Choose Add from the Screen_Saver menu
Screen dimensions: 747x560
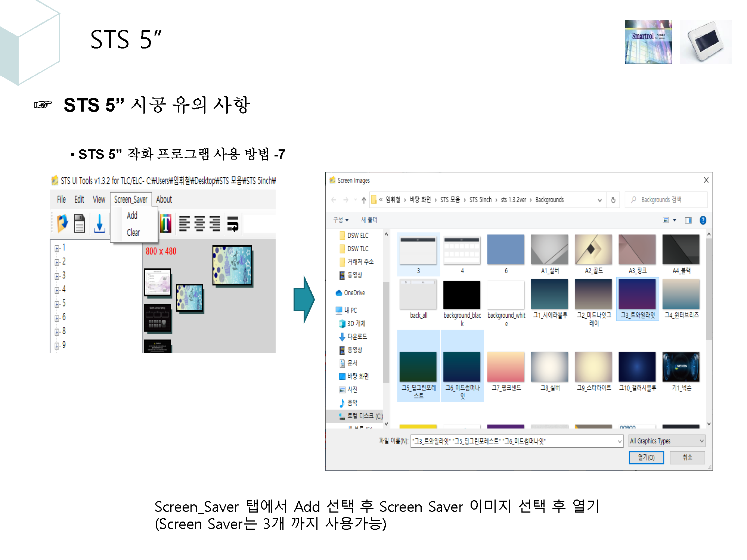click(132, 215)
